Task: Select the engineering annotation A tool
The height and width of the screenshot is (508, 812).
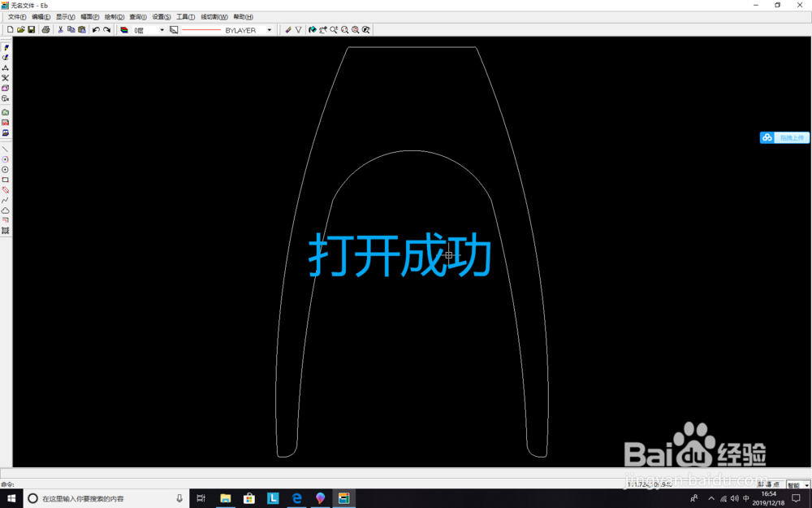Action: click(x=5, y=68)
